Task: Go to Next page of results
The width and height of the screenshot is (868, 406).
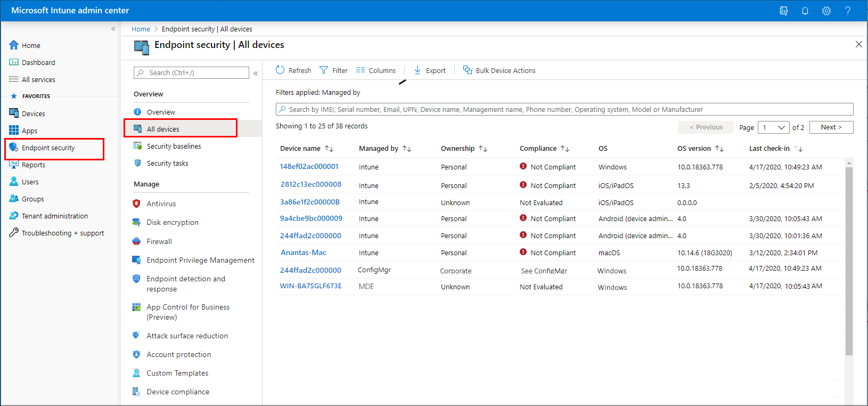Action: click(x=831, y=127)
